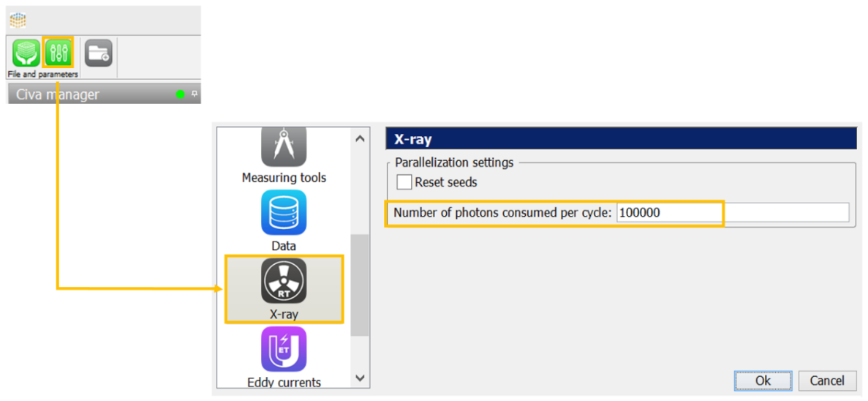Click the category list scroll-up arrow

coord(359,138)
